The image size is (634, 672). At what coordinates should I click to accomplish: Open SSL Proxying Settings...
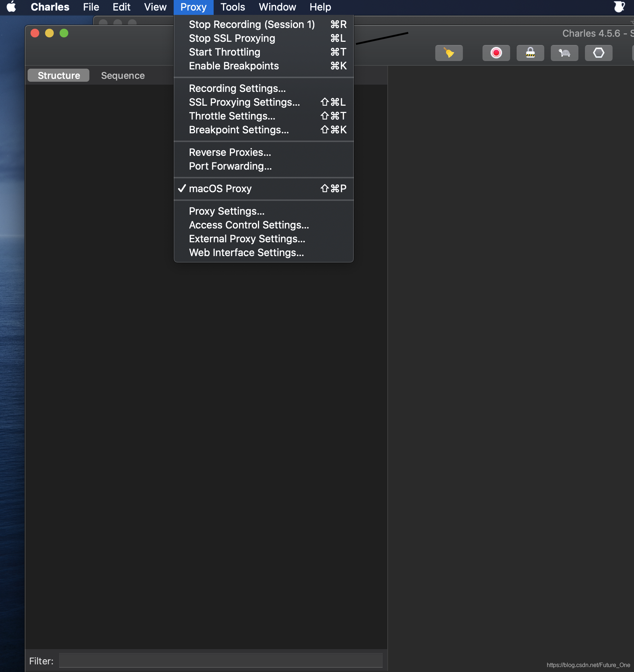[x=264, y=102]
